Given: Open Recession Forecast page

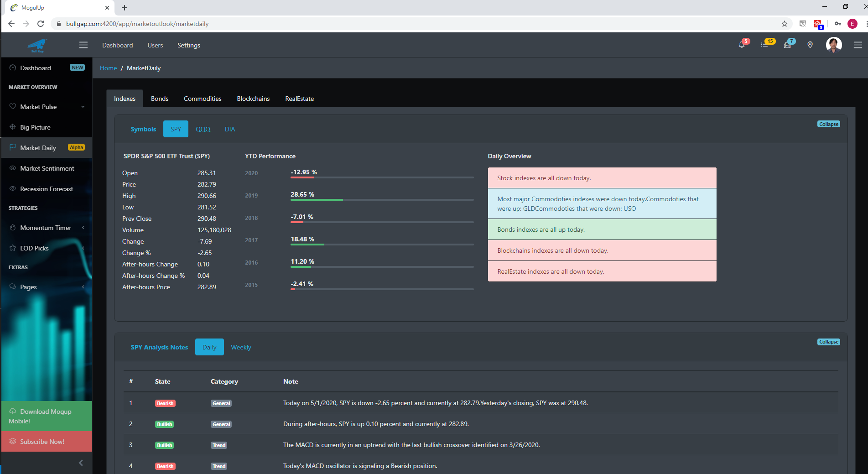Looking at the screenshot, I should coord(47,189).
